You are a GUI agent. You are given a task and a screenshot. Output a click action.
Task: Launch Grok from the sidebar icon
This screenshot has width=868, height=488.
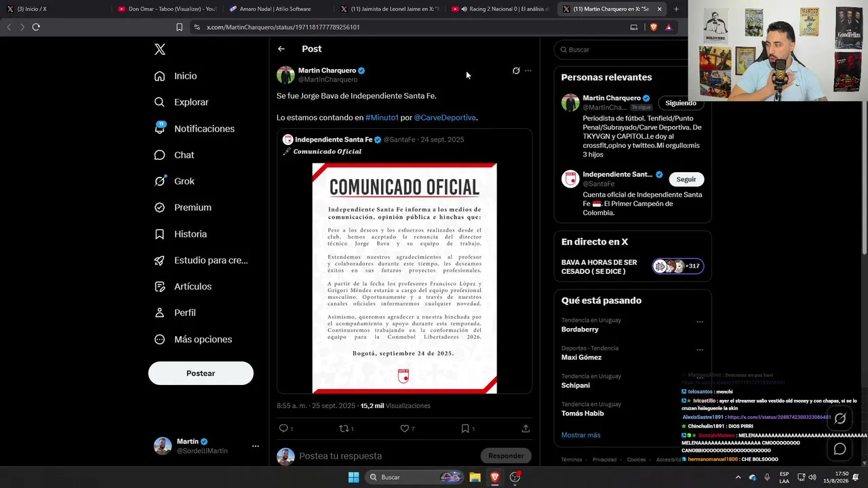[159, 181]
